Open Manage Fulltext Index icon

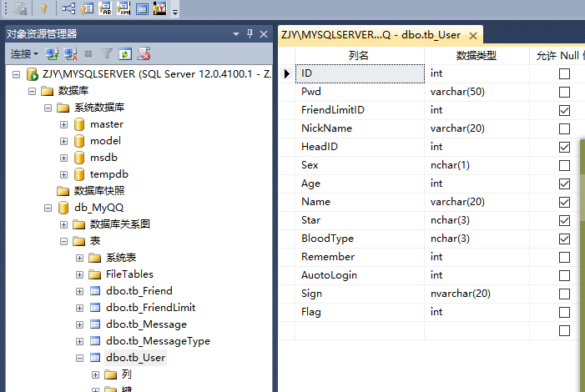tap(105, 8)
